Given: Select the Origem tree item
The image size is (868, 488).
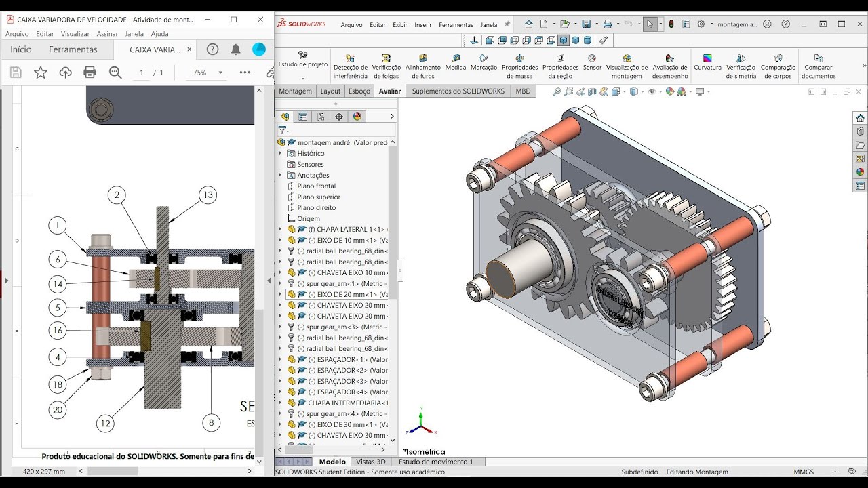Looking at the screenshot, I should pos(309,218).
